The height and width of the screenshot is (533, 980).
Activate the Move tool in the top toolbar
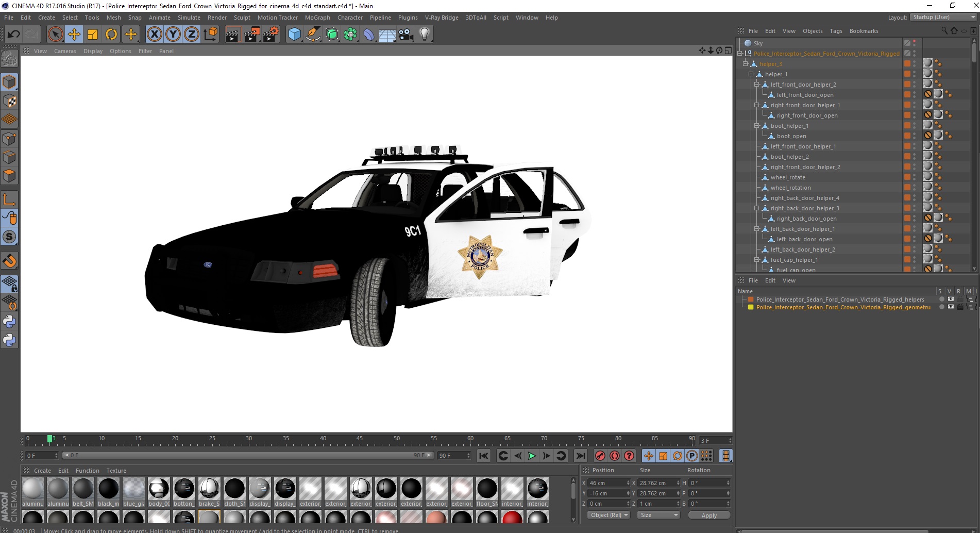[x=74, y=35]
